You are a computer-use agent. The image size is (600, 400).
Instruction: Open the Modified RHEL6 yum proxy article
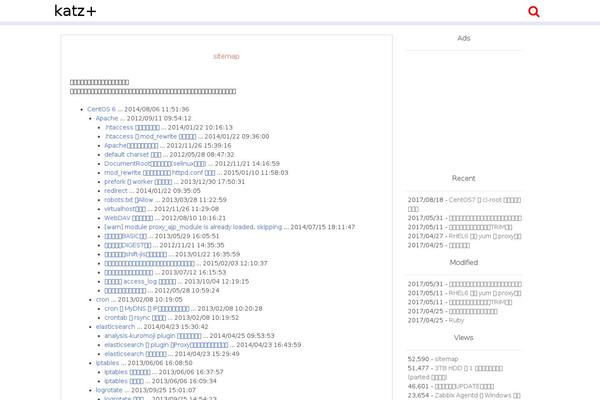click(485, 293)
